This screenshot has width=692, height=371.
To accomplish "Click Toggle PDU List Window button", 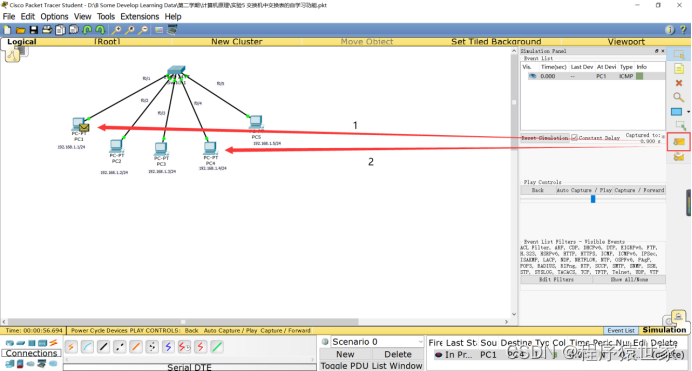I will pyautogui.click(x=372, y=366).
